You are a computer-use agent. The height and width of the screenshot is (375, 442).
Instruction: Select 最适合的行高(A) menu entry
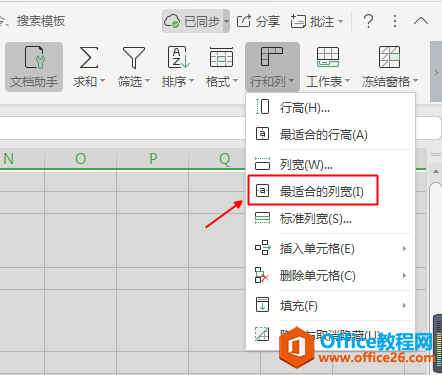[x=330, y=135]
